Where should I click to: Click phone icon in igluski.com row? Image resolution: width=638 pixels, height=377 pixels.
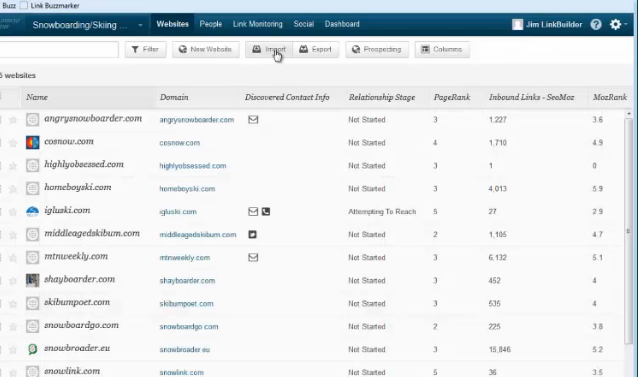[x=266, y=211]
